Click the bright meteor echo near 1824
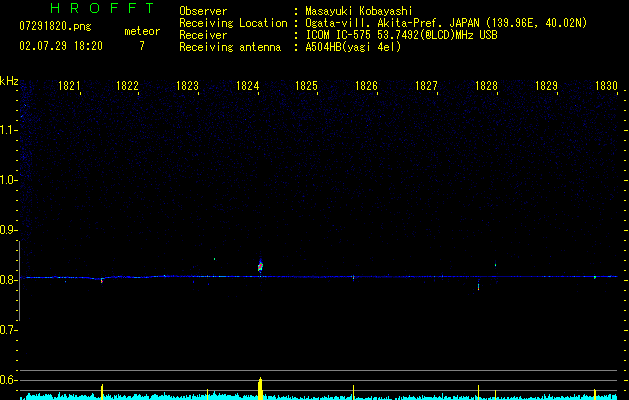629x400 pixels. pyautogui.click(x=260, y=266)
